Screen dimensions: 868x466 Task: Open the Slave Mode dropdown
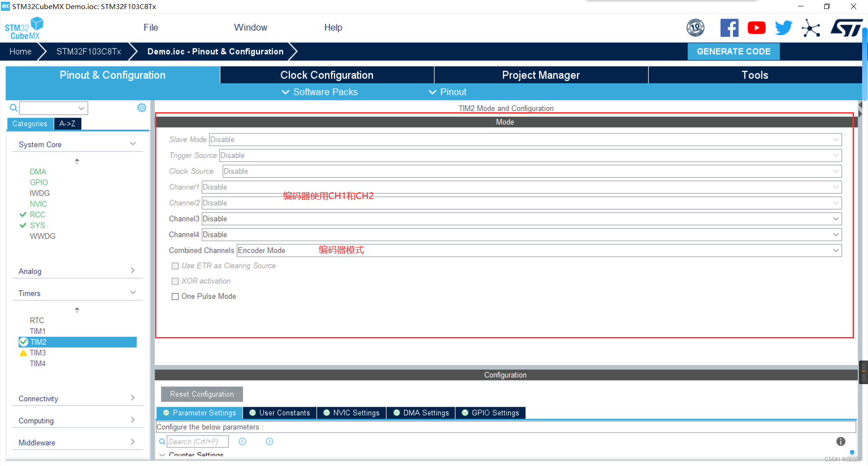point(525,139)
